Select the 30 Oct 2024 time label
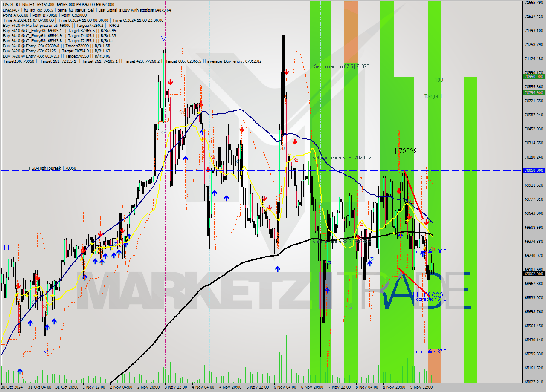This screenshot has height=392, width=546. pos(11,387)
